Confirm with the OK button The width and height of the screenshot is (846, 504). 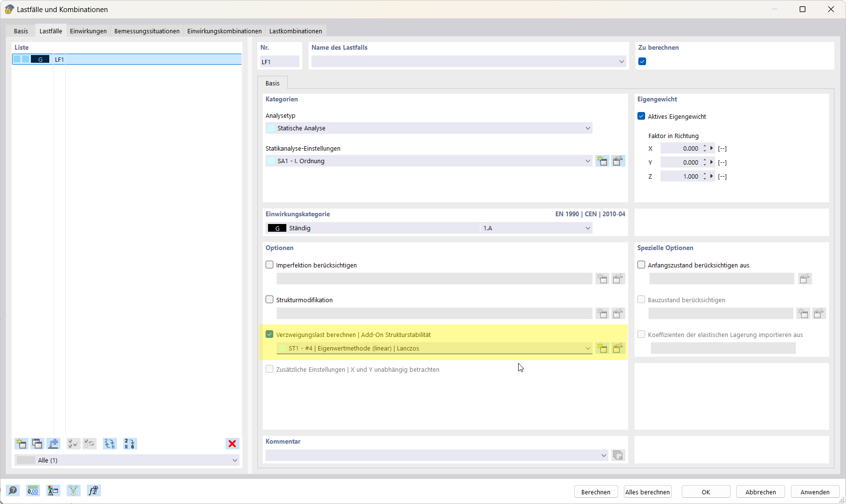coord(706,492)
